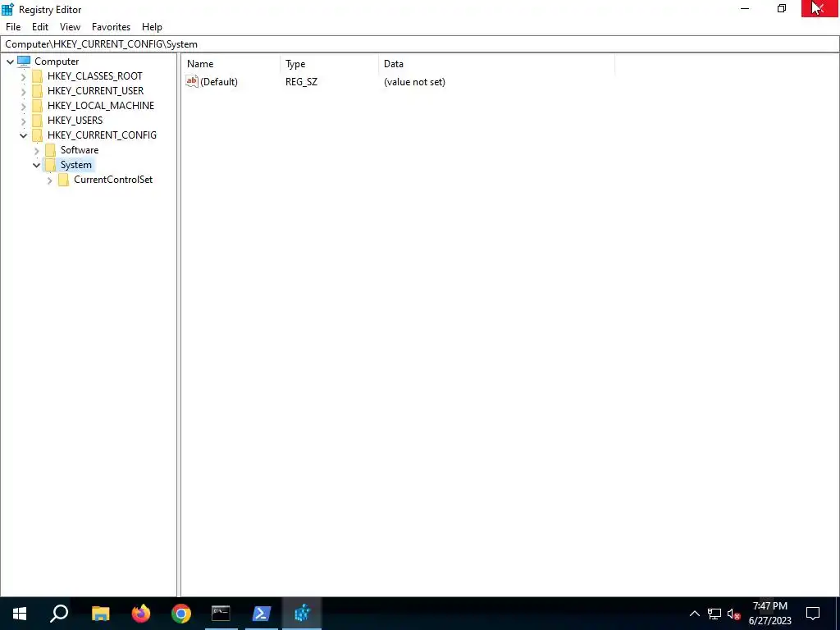Minimize the Registry Editor window
The image size is (840, 630).
tap(745, 8)
